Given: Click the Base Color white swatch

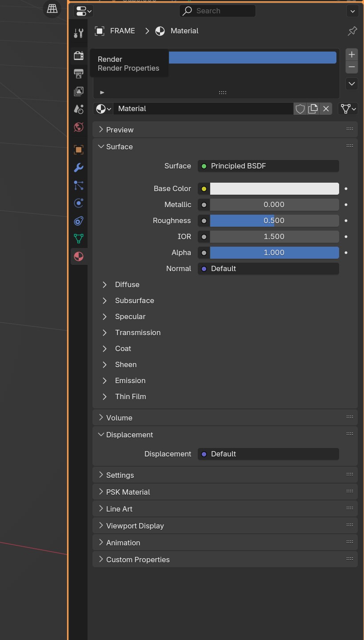Looking at the screenshot, I should pos(274,188).
